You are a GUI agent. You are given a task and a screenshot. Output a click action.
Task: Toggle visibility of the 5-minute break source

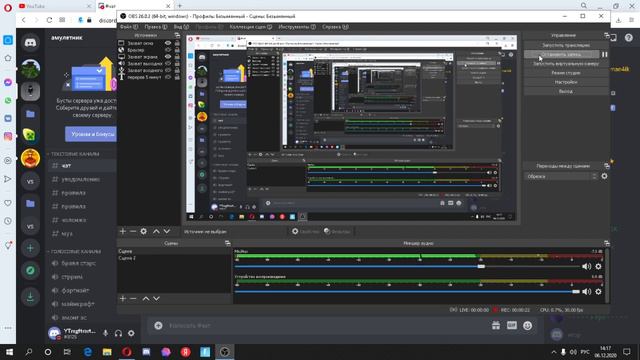tap(168, 77)
